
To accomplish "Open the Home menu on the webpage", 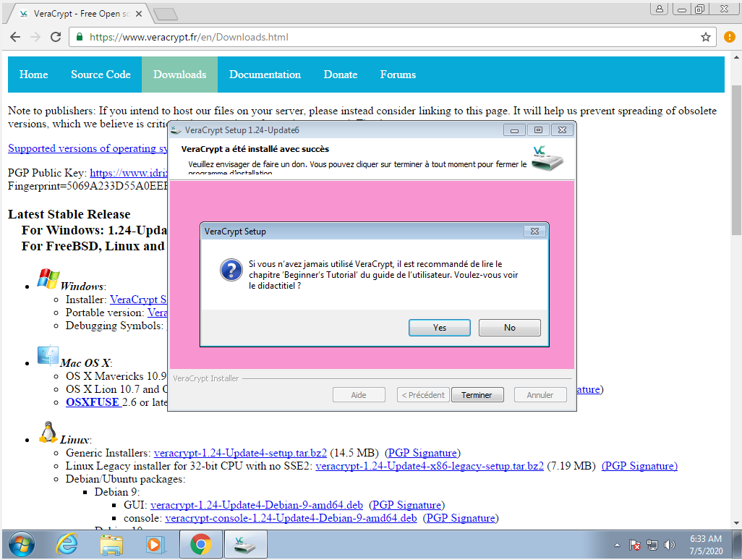I will pos(33,75).
